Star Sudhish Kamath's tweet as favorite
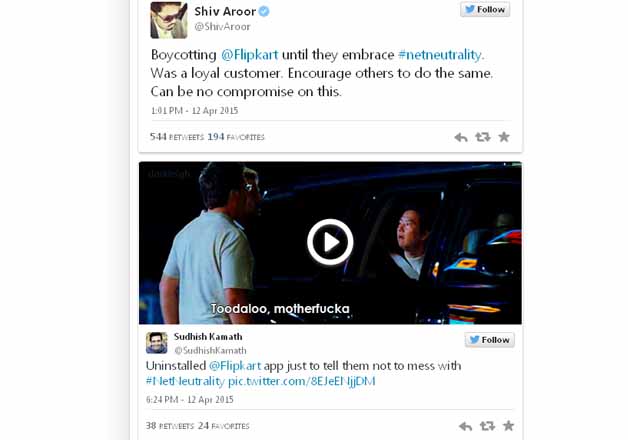 pos(509,426)
